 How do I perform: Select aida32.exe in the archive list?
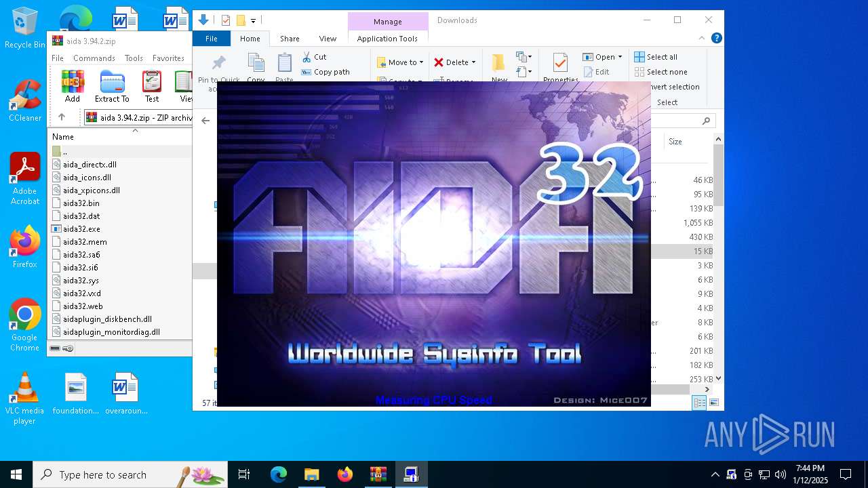click(81, 229)
